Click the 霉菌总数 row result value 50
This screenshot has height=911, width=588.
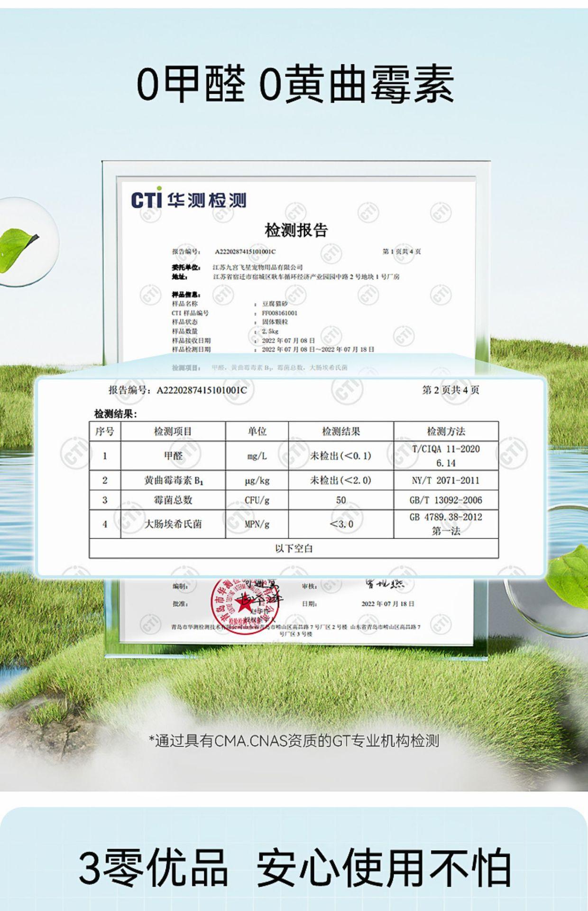pyautogui.click(x=341, y=500)
